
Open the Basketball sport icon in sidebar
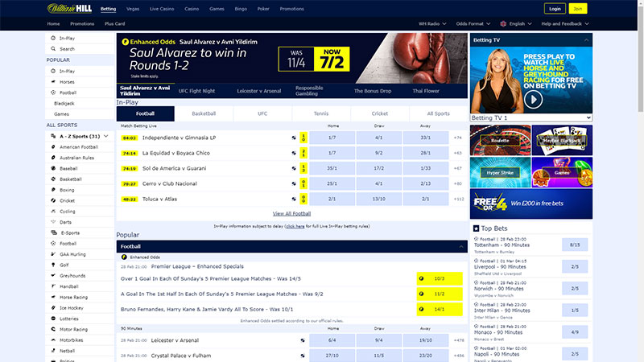click(x=53, y=179)
